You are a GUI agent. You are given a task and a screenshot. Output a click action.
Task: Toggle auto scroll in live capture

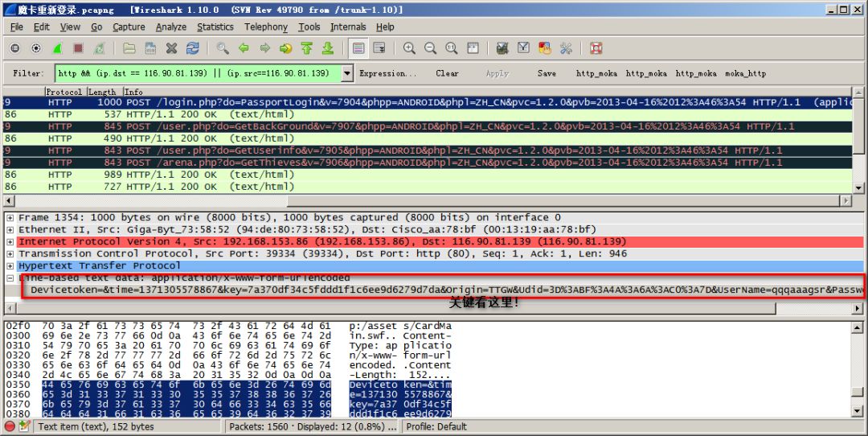(x=379, y=48)
